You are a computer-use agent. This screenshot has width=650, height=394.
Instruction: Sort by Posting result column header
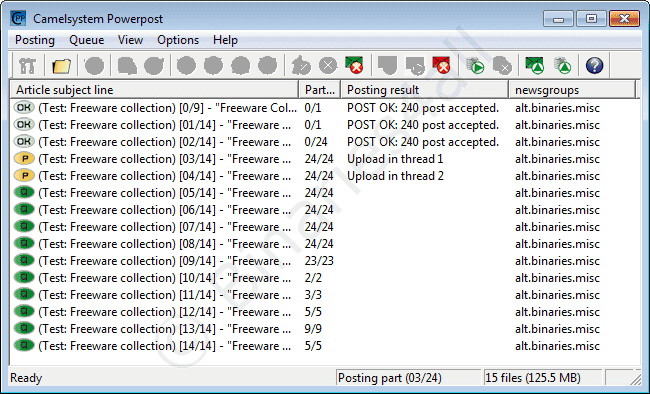click(424, 90)
